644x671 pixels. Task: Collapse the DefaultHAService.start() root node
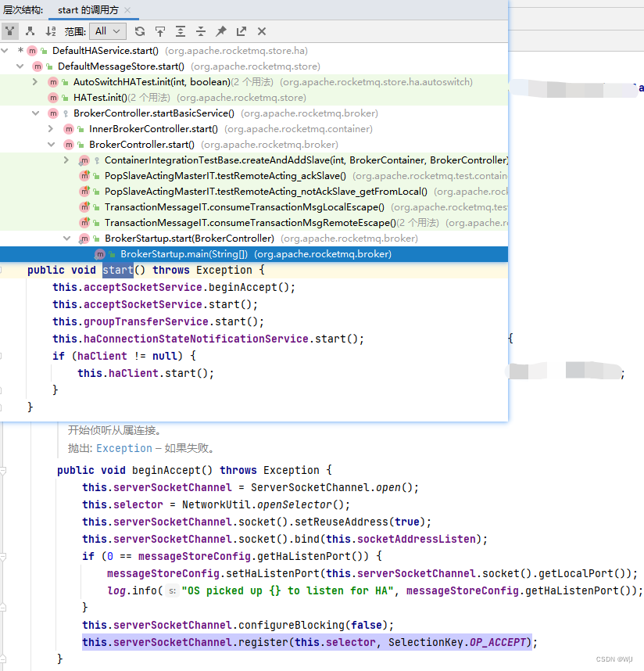[5, 51]
